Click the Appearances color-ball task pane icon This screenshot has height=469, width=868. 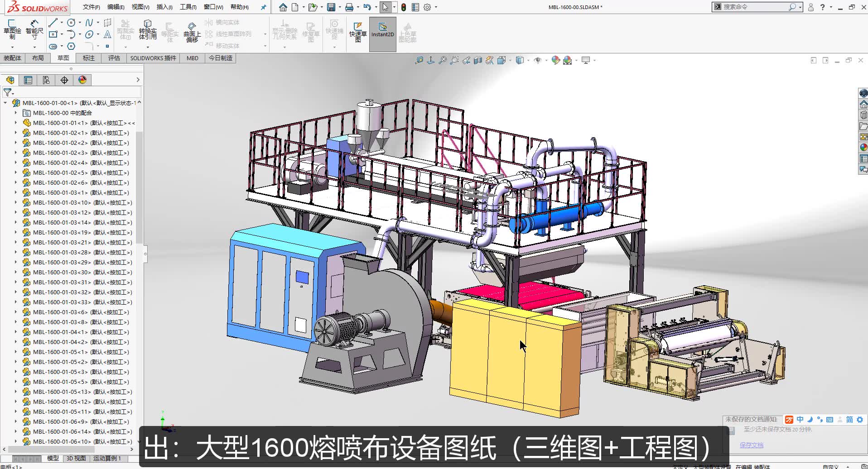[x=863, y=147]
